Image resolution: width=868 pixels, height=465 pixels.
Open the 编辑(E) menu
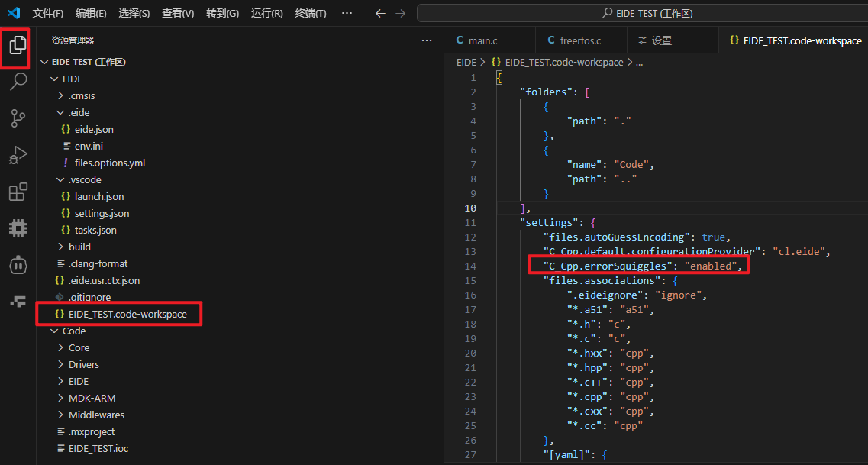[x=92, y=13]
